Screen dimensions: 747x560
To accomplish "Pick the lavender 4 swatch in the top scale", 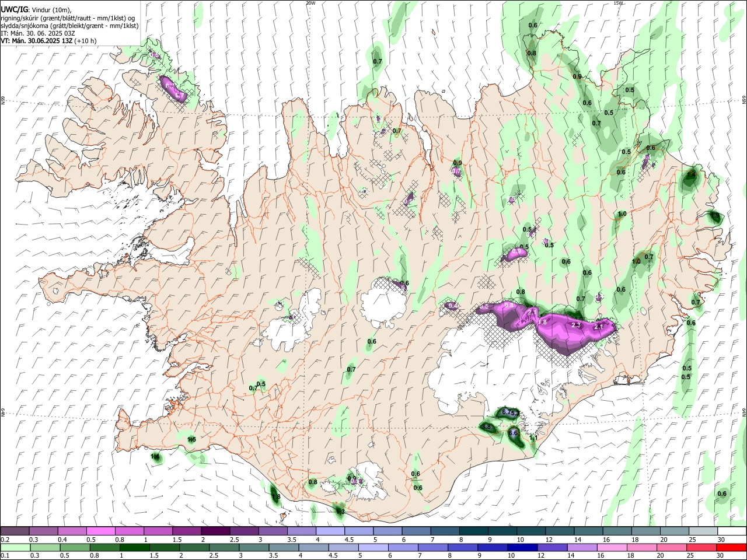I will coord(330,531).
